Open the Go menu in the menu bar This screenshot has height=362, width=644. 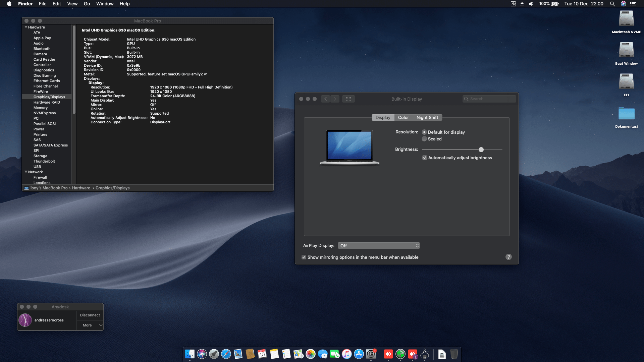point(87,4)
